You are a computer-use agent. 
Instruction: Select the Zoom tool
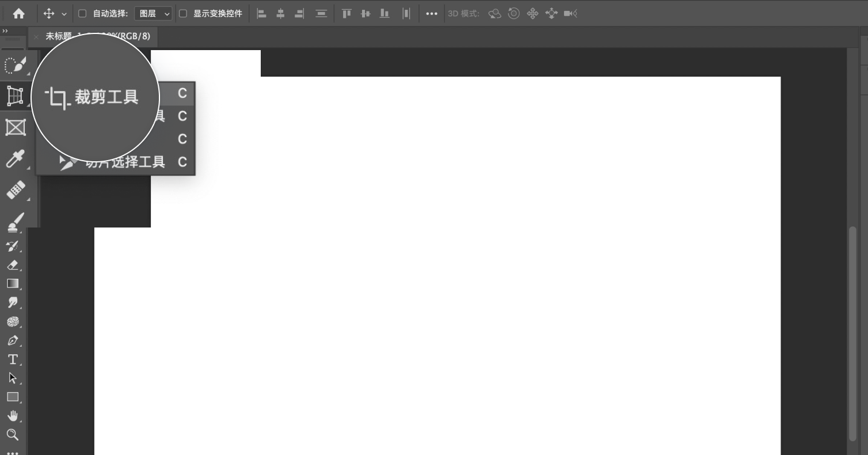coord(13,434)
